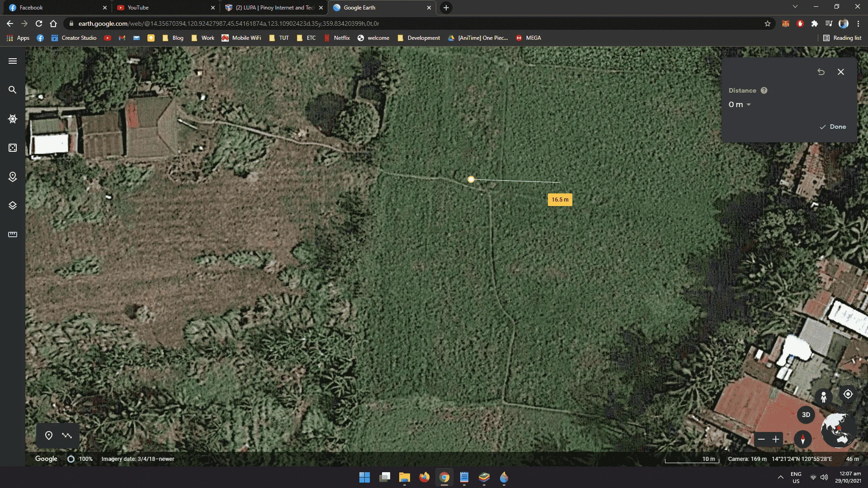Switch to the Facebook tab
Viewport: 868px width, 488px height.
point(58,8)
